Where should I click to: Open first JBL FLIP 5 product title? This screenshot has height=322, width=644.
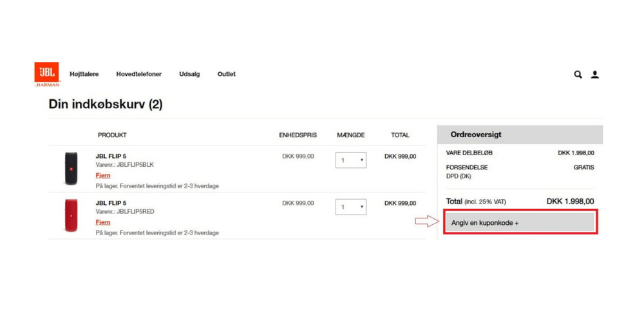tap(111, 156)
